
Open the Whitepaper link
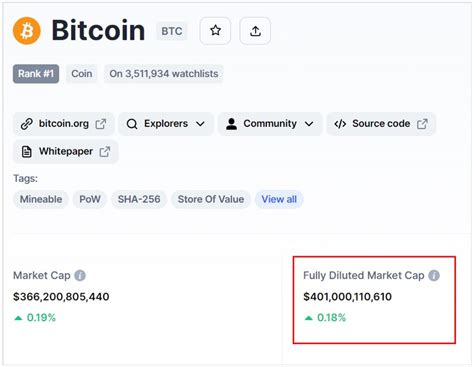coord(66,152)
